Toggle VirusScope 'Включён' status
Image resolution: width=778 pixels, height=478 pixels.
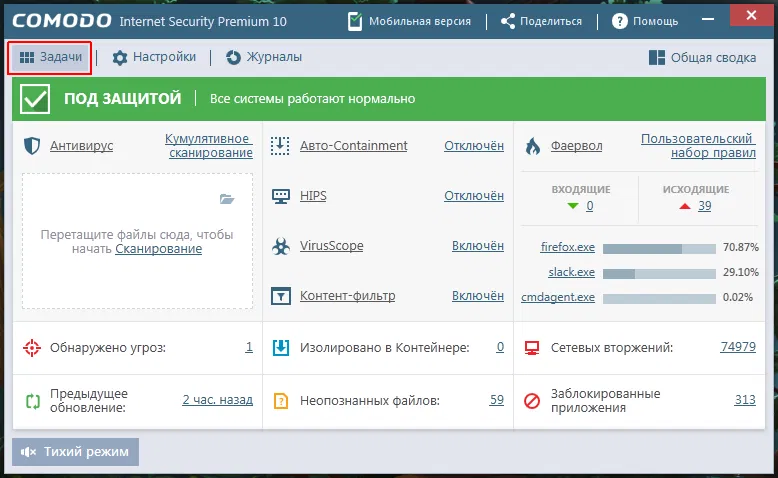[x=478, y=246]
